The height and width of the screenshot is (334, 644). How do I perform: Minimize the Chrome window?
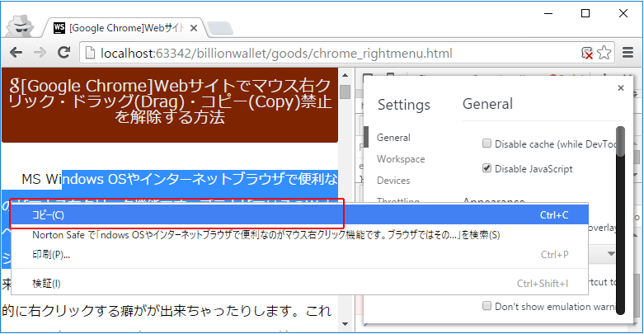point(548,13)
